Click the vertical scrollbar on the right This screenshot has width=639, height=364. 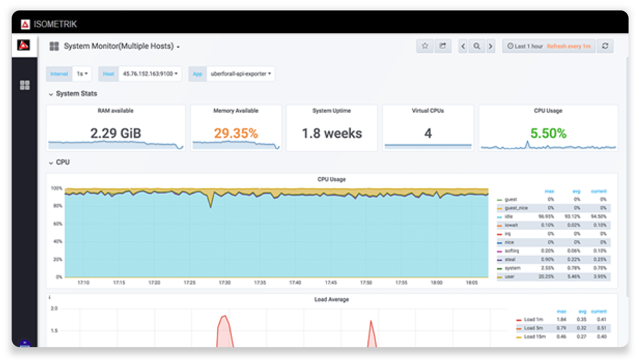tap(628, 177)
